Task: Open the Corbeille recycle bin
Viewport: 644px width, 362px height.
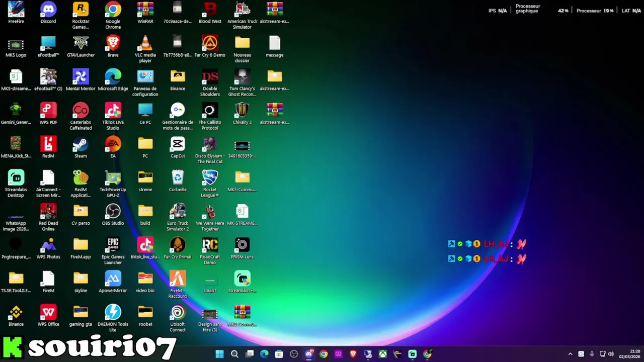Action: (x=178, y=182)
